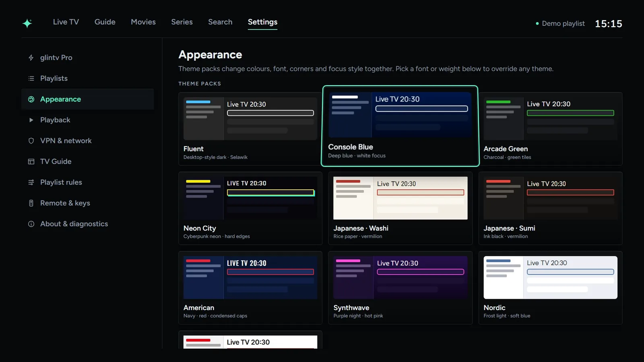Image resolution: width=644 pixels, height=362 pixels.
Task: Open the Live TV tab
Action: [x=66, y=22]
